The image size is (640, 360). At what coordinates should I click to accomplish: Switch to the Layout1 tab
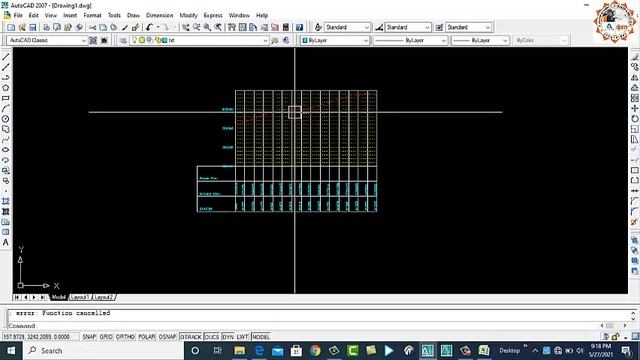80,297
